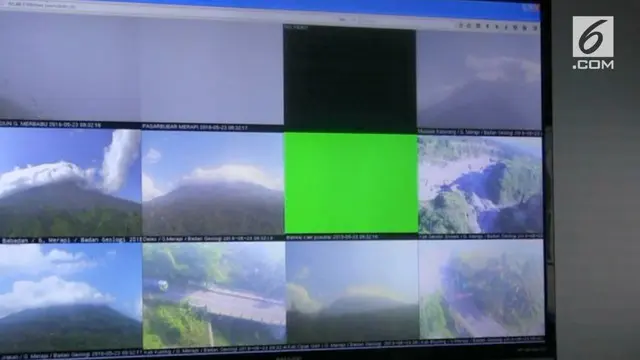Open the solid green camera feed

pos(351,182)
